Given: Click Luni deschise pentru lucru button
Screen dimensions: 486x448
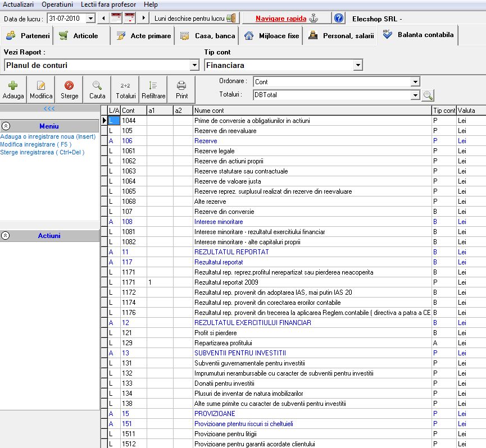Looking at the screenshot, I should [x=195, y=19].
